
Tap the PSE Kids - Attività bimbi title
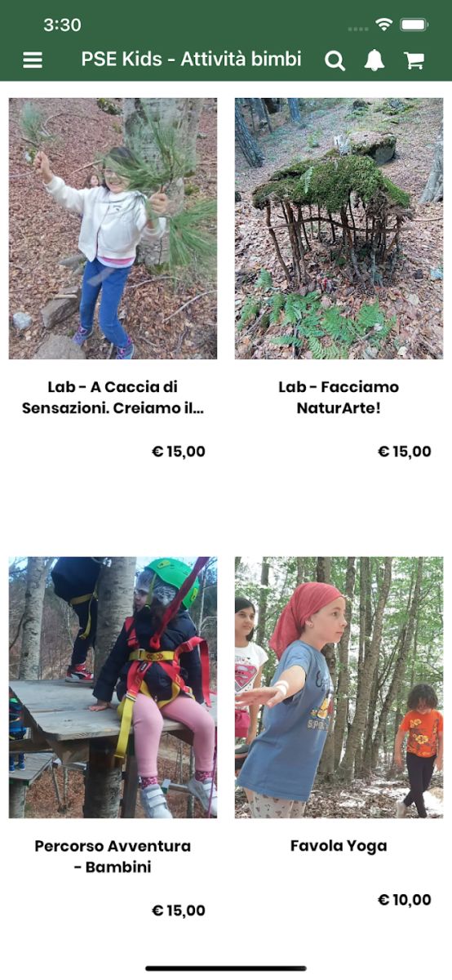click(191, 60)
